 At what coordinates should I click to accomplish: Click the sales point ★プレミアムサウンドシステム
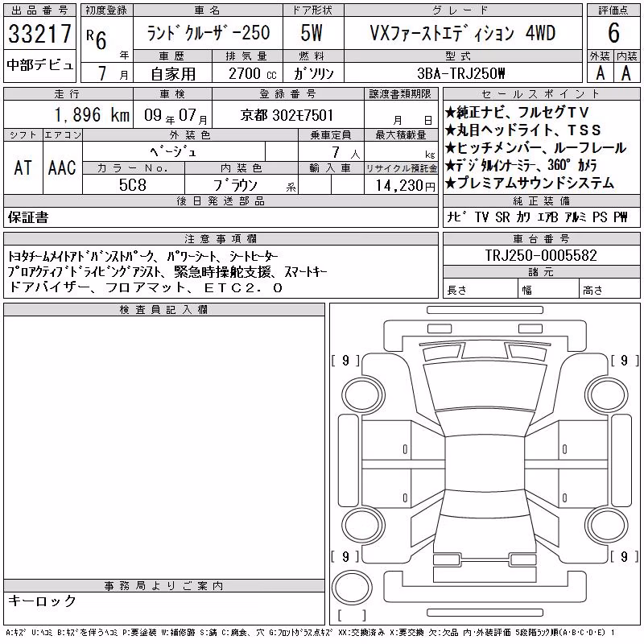pyautogui.click(x=529, y=183)
